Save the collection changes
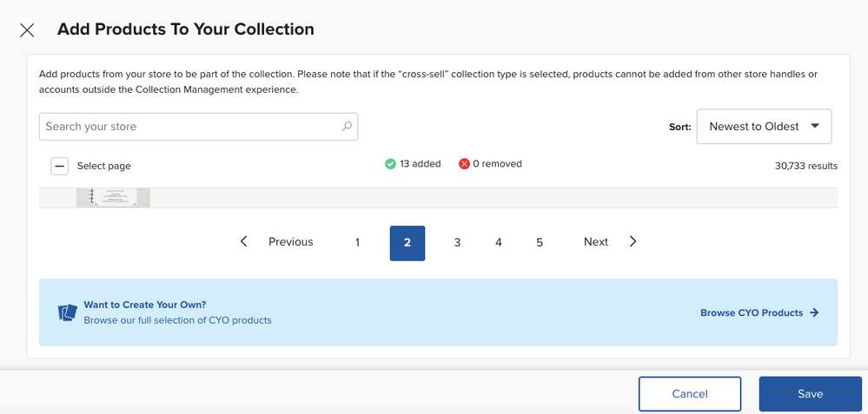Viewport: 868px width, 414px height. (x=810, y=394)
